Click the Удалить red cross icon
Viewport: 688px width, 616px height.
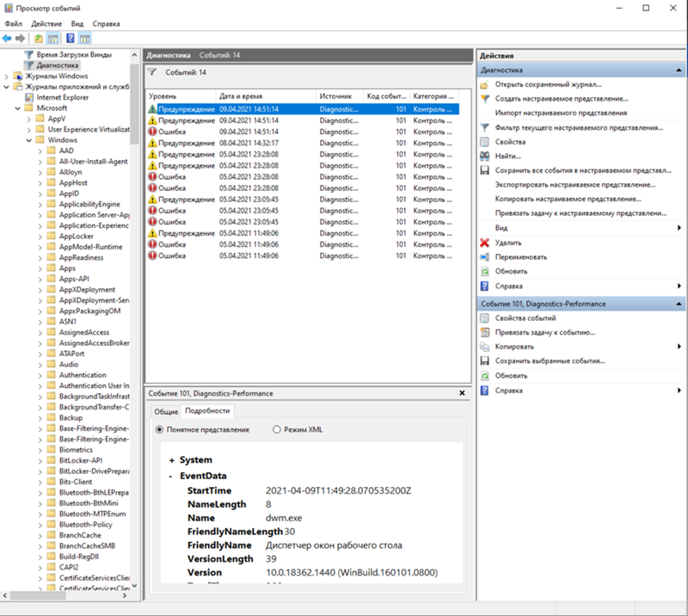pos(484,243)
